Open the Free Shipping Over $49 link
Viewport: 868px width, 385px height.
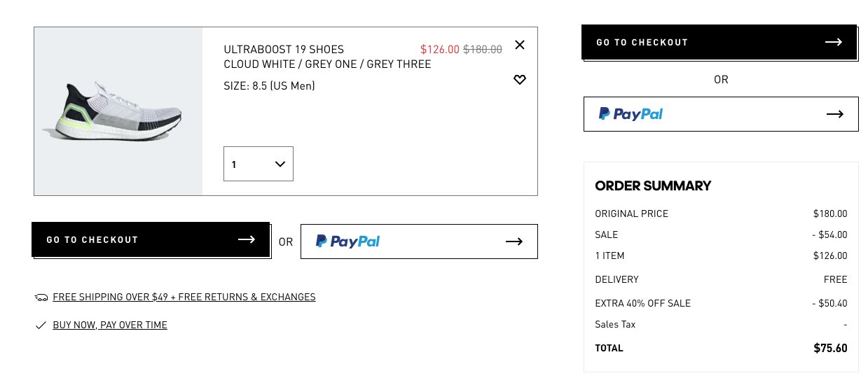[x=184, y=297]
